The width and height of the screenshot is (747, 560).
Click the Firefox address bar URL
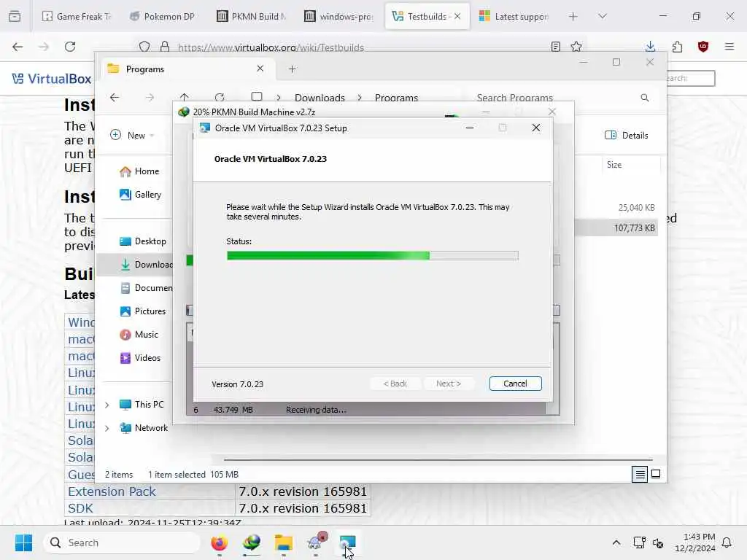pyautogui.click(x=271, y=47)
